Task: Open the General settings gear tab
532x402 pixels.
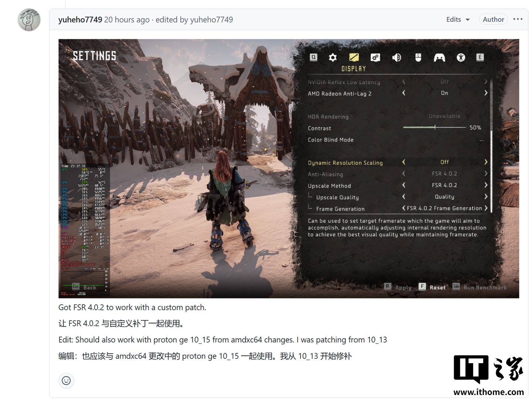Action: click(333, 57)
